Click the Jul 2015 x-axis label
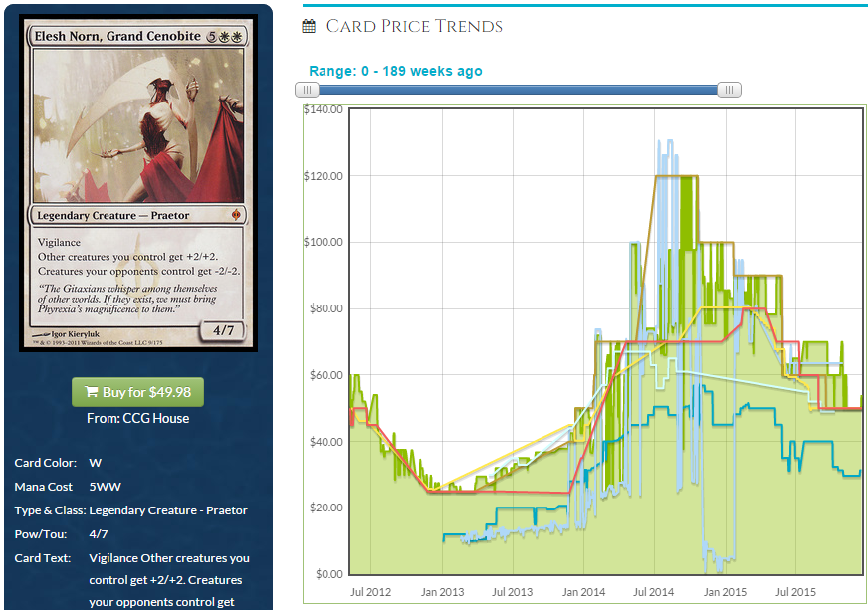 [795, 592]
